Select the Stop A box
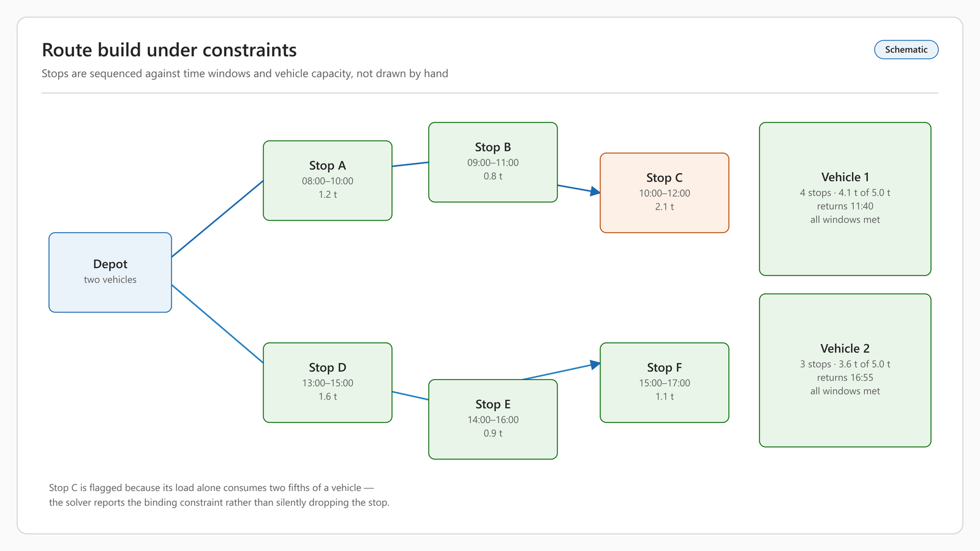 pos(328,181)
